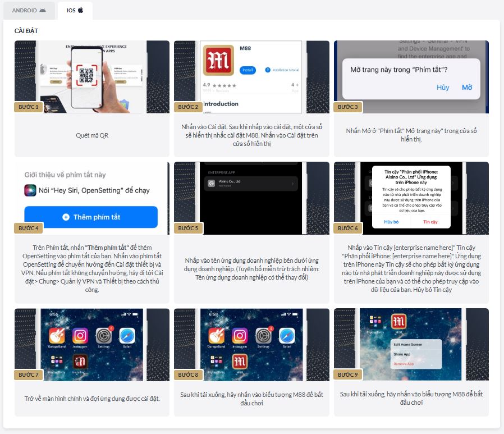Click the Productivity folder in Bước 9
The width and height of the screenshot is (504, 434).
375,322
